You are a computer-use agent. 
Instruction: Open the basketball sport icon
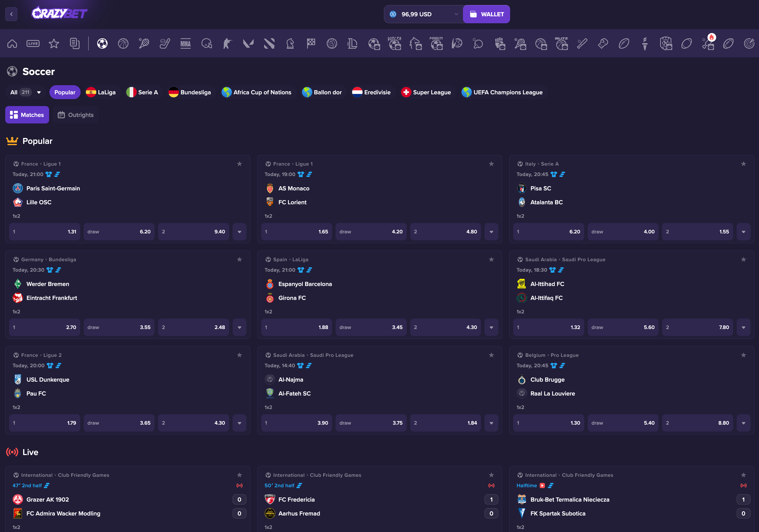[x=123, y=44]
